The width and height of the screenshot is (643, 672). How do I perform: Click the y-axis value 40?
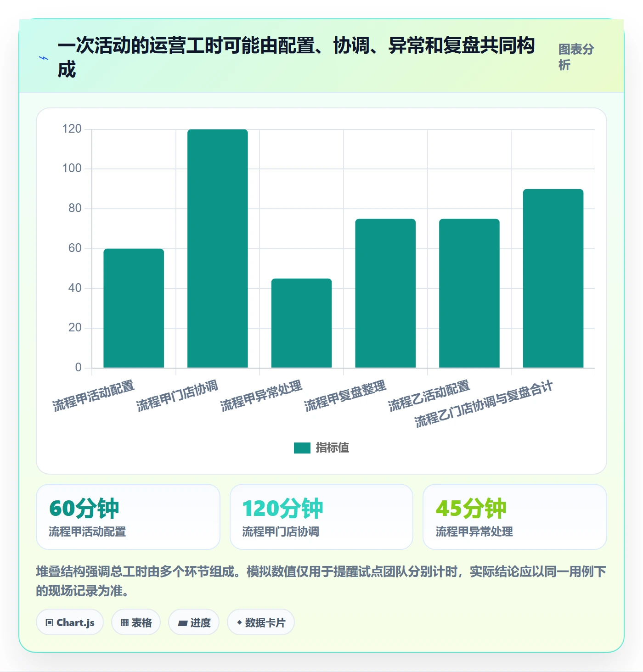(75, 288)
